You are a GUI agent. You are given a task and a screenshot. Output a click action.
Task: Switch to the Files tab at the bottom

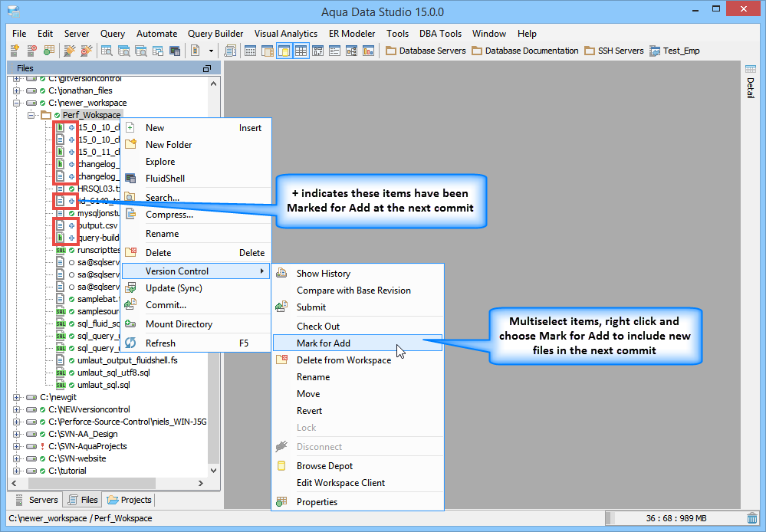point(83,500)
